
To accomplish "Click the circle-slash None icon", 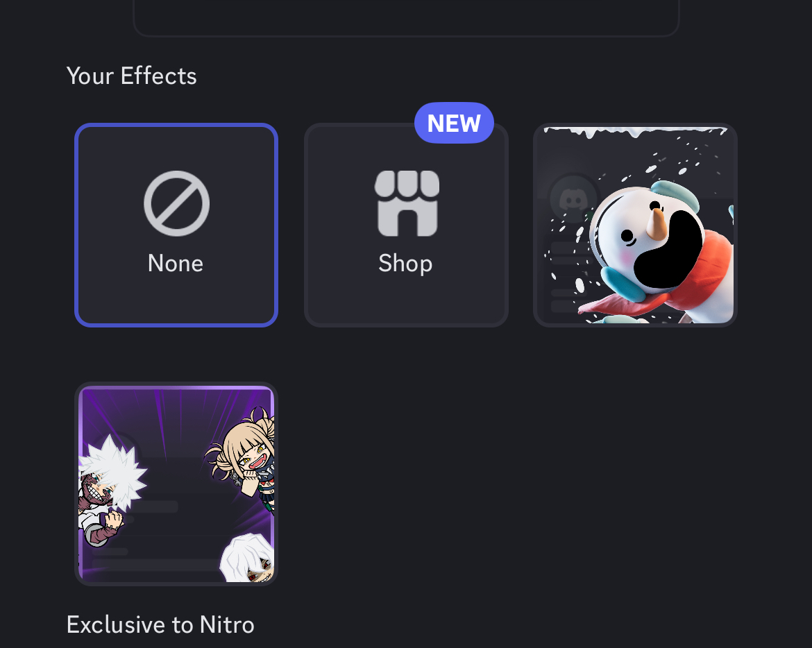I will click(x=176, y=203).
